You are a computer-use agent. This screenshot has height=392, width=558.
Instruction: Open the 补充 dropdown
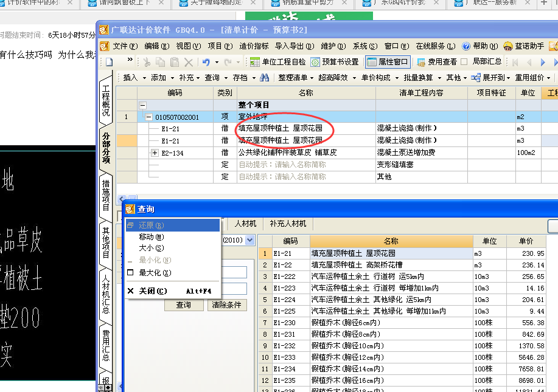[198, 78]
